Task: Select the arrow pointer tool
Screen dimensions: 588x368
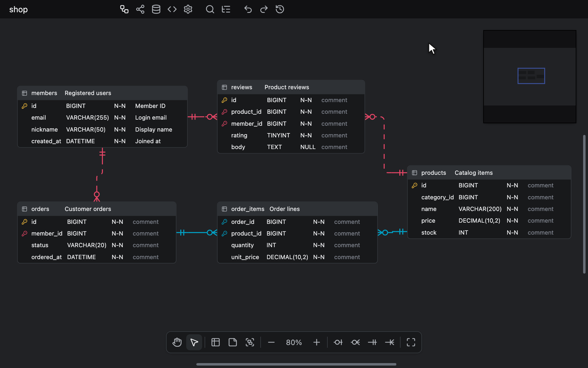Action: (x=194, y=342)
